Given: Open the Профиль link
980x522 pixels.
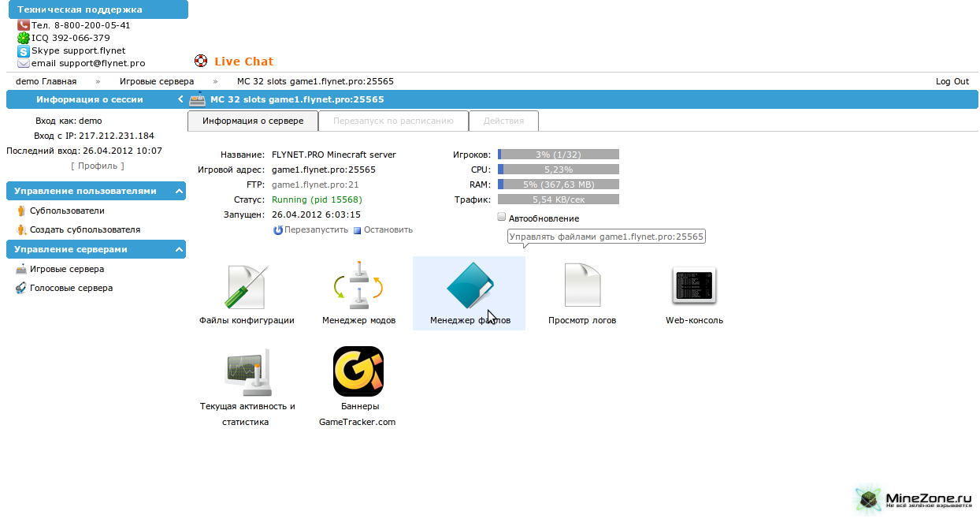Looking at the screenshot, I should (98, 166).
